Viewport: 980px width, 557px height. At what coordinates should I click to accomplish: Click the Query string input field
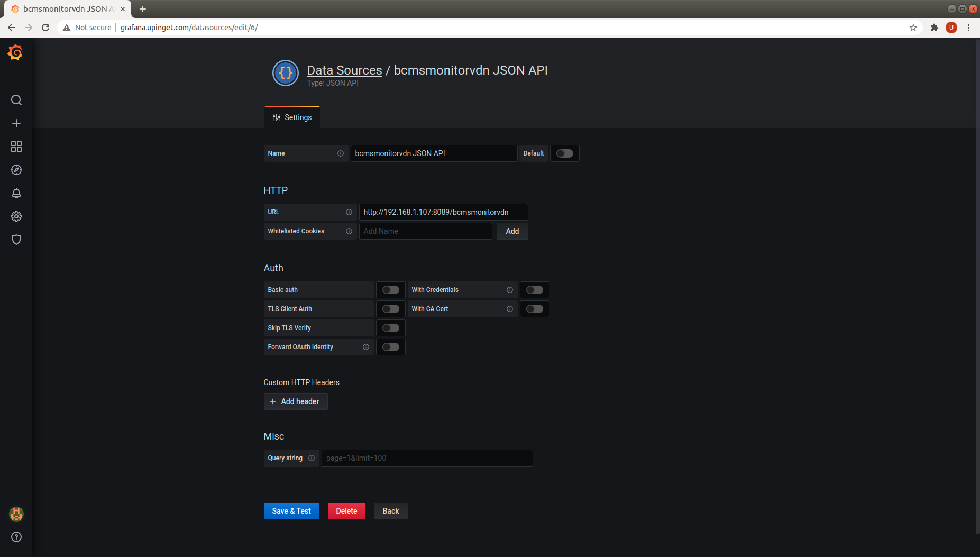[x=427, y=458]
